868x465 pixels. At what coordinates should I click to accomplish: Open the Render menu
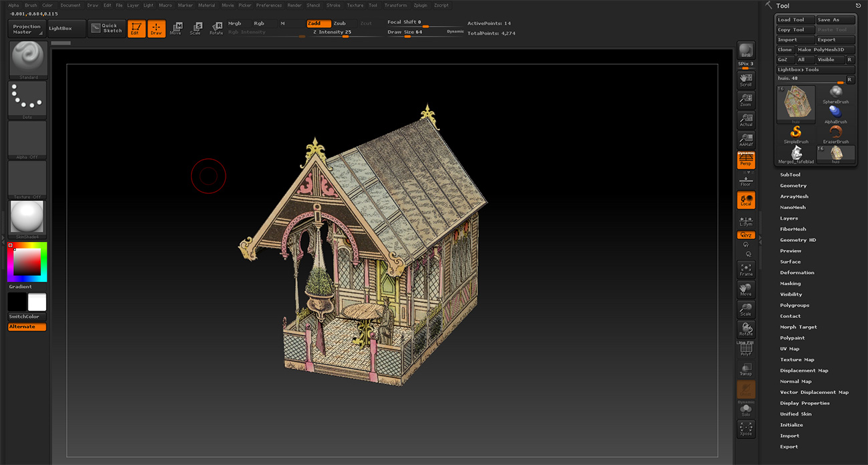pos(294,5)
